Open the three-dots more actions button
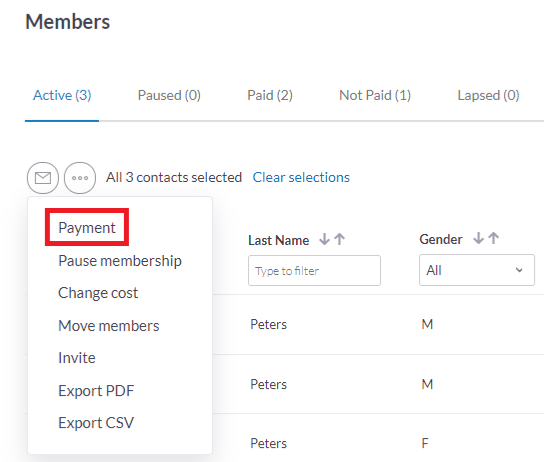This screenshot has width=544, height=462. click(x=80, y=178)
